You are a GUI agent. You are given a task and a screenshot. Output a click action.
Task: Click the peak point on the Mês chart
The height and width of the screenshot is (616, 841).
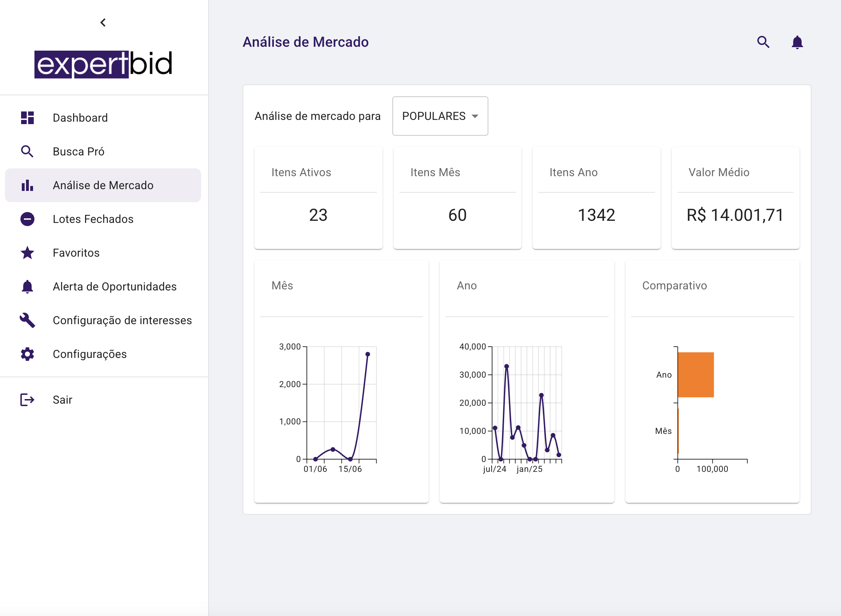point(368,354)
